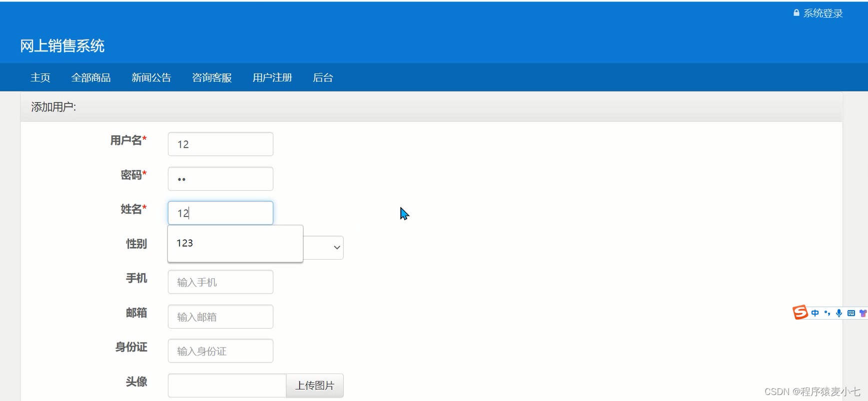This screenshot has height=401, width=868.
Task: Click the 姓名 field label
Action: click(133, 209)
